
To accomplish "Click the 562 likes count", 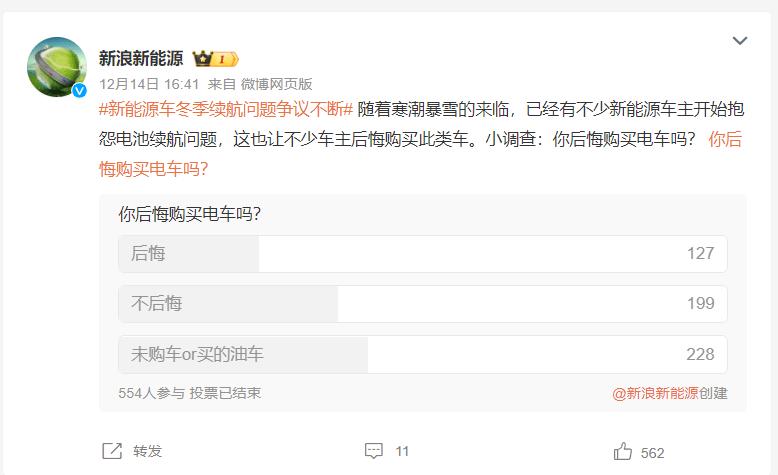I will pyautogui.click(x=653, y=452).
